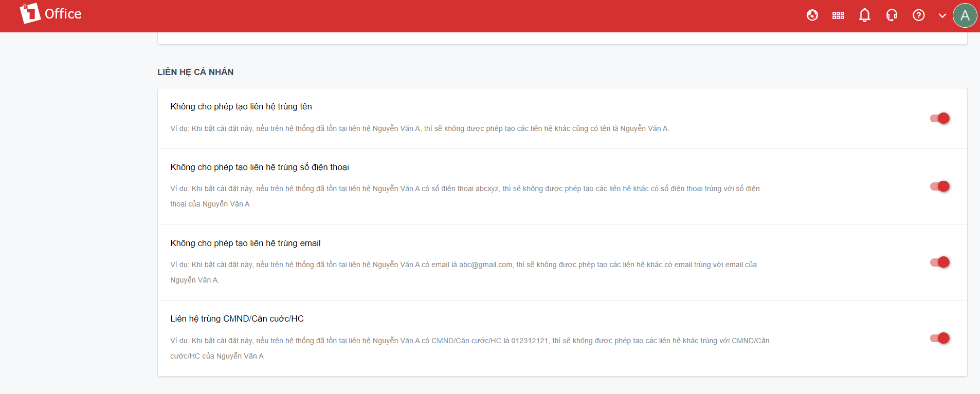Expand the chevron beside the avatar
980x394 pixels.
coord(942,15)
